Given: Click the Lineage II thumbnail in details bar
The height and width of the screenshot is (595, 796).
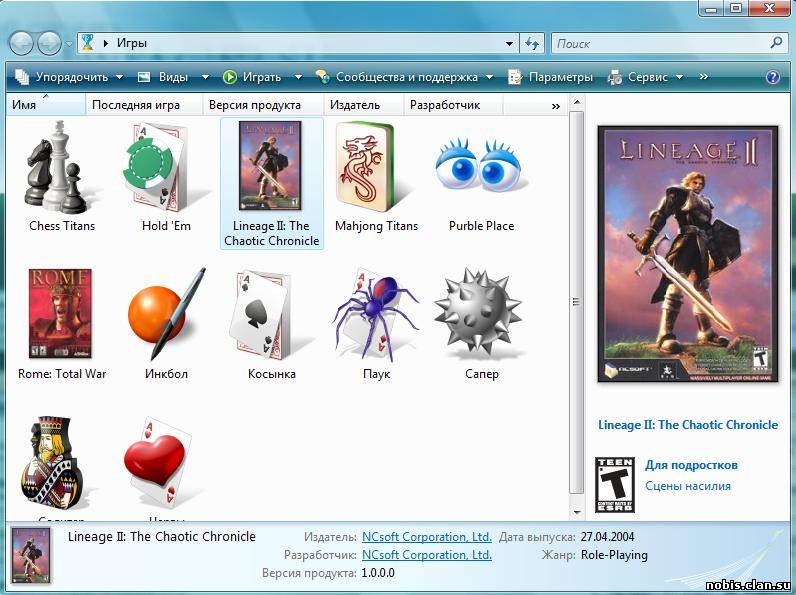Looking at the screenshot, I should pyautogui.click(x=31, y=555).
